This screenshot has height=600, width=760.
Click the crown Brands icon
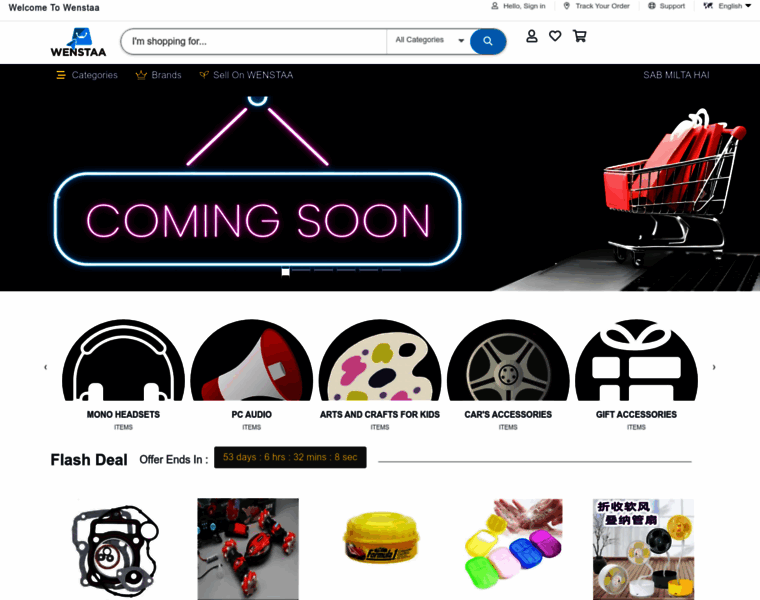pos(141,75)
